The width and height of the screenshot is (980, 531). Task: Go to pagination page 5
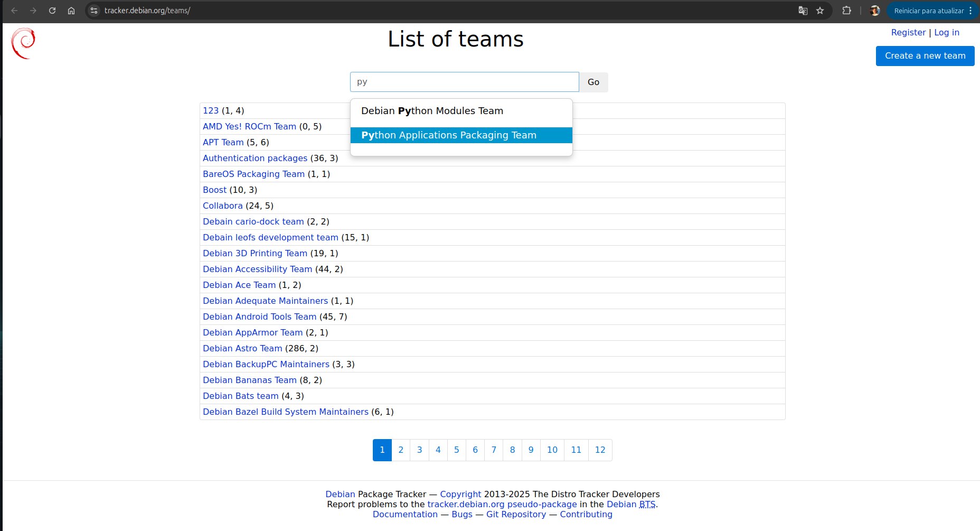457,450
